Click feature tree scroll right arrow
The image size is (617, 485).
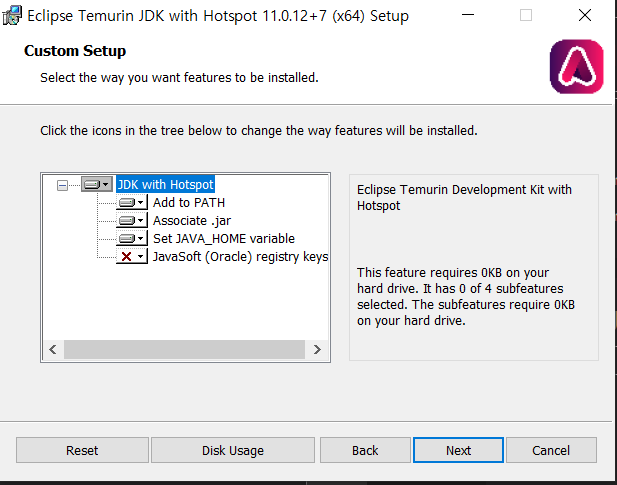(317, 349)
